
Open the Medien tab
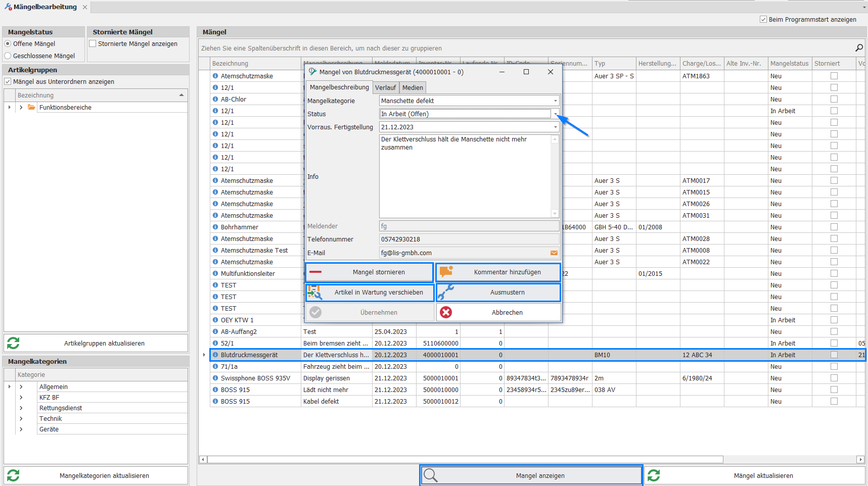413,88
